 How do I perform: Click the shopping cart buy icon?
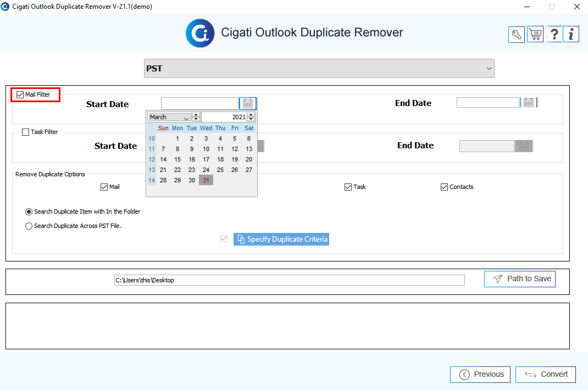pos(535,35)
